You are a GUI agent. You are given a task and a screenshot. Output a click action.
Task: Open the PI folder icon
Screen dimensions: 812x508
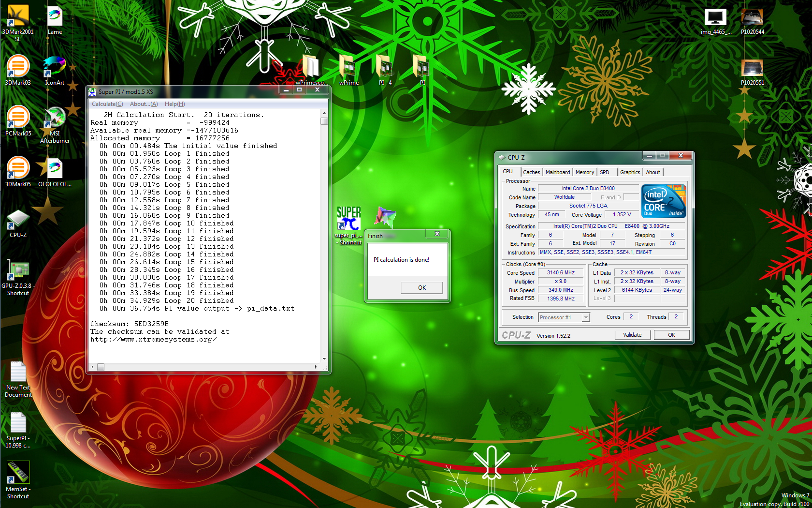click(422, 70)
